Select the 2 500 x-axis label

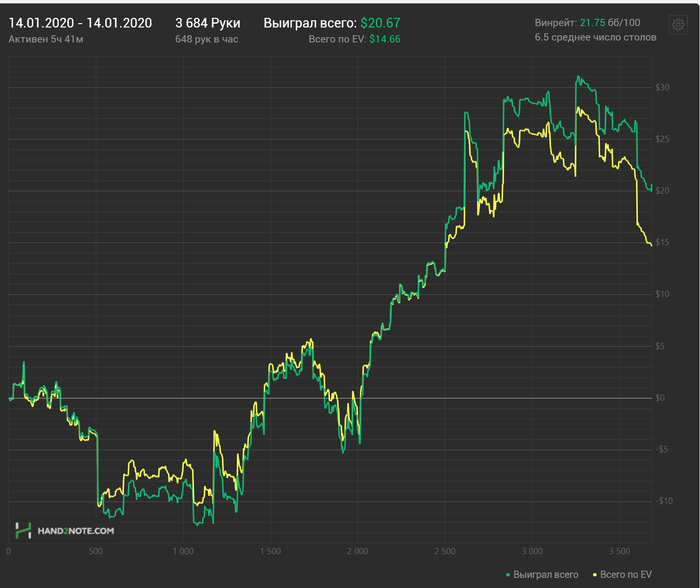point(445,551)
